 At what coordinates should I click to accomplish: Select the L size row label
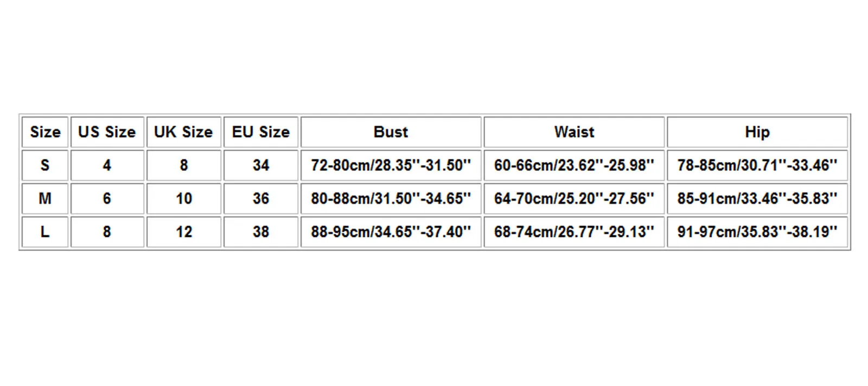(45, 231)
